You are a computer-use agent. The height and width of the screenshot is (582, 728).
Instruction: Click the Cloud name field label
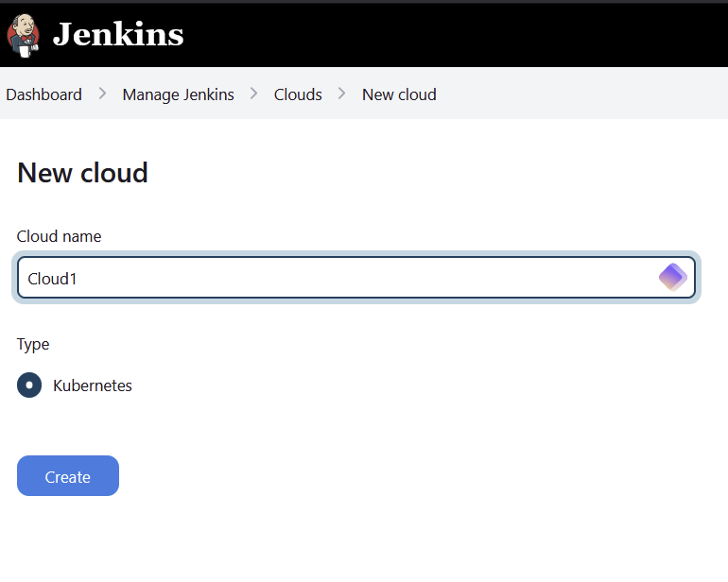(x=59, y=236)
